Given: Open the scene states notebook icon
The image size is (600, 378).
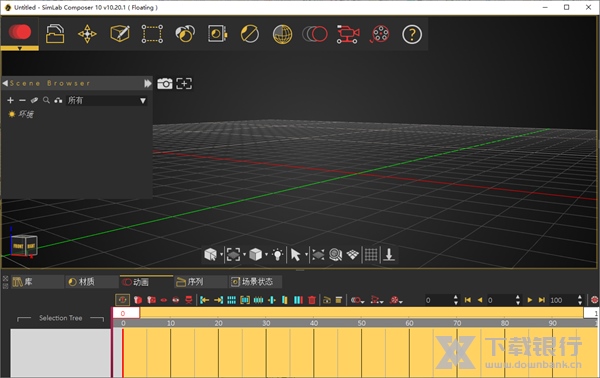Looking at the screenshot, I should click(x=217, y=34).
